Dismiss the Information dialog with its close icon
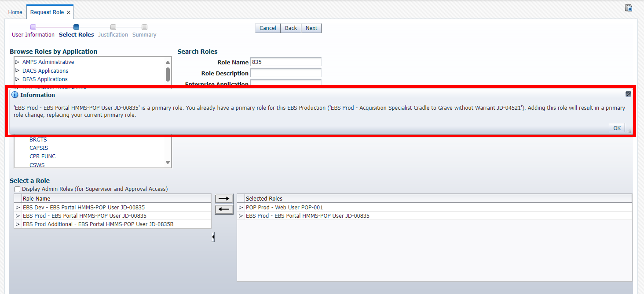644x294 pixels. 628,94
